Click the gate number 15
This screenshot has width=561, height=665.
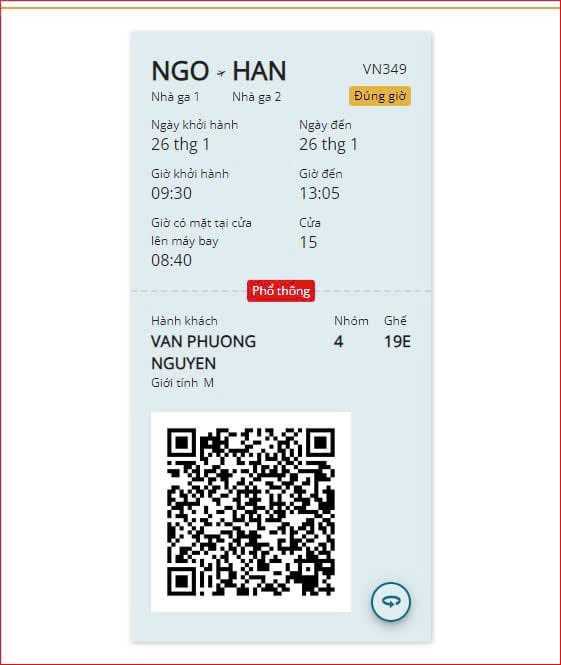click(x=308, y=242)
